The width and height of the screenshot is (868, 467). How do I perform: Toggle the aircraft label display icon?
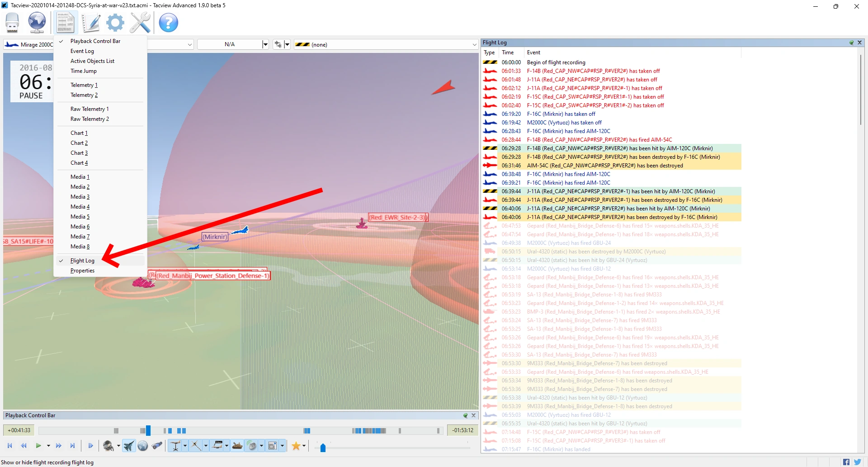pos(217,446)
